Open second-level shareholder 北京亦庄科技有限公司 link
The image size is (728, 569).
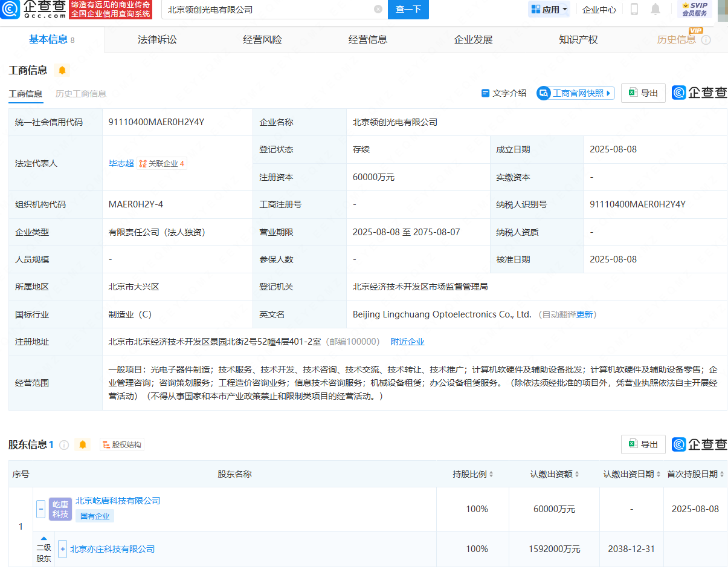click(x=112, y=549)
